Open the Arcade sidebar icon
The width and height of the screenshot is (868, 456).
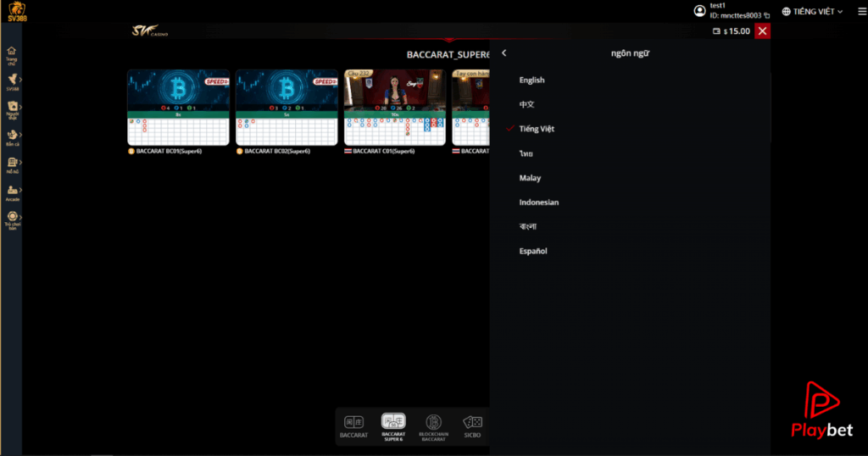point(12,190)
